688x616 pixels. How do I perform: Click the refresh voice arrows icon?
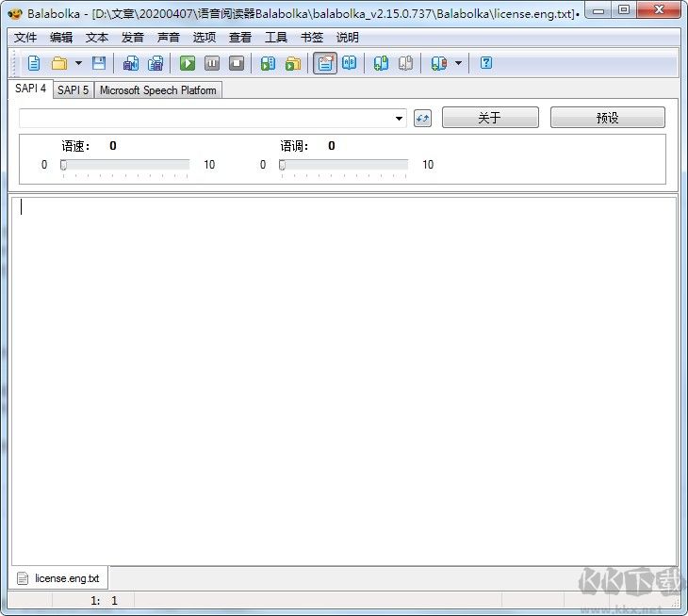422,119
